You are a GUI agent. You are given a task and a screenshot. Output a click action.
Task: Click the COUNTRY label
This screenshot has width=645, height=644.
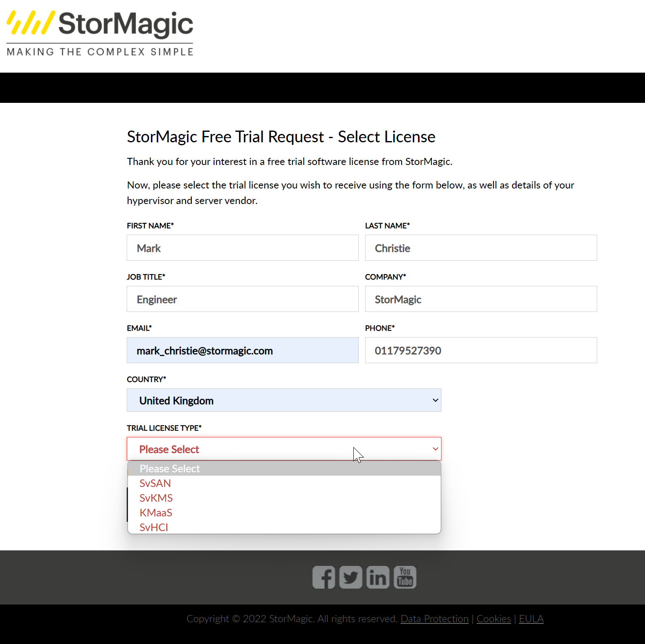coord(146,379)
